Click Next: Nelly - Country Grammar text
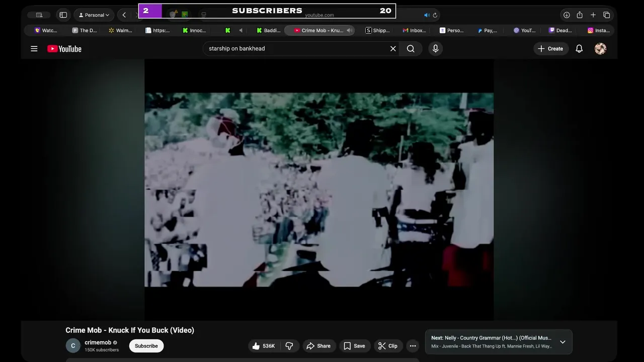Screen dimensions: 644x362 (491, 338)
